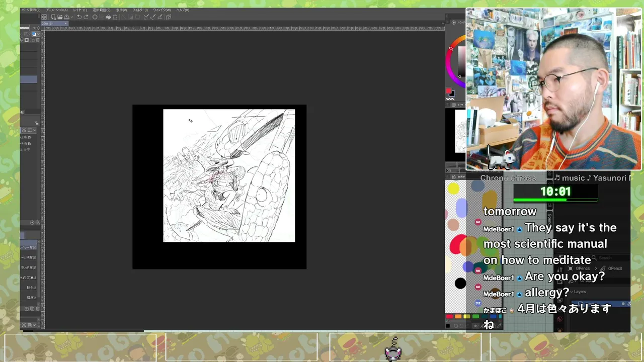Screen dimensions: 644x362
Task: Click the add sub tool icon at list bottom
Action: 27,309
